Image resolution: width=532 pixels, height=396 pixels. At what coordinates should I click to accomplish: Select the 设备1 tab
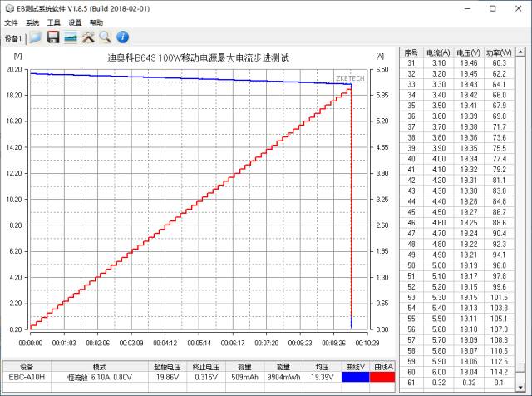coord(13,39)
